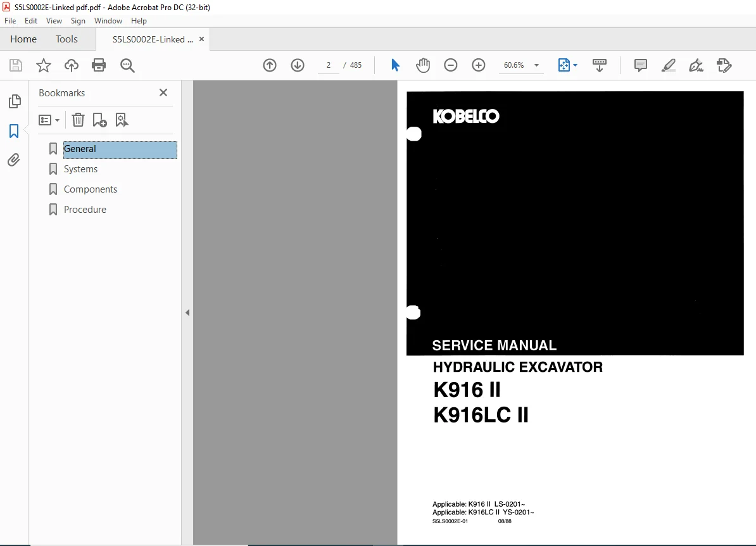
Task: Open bookmarks options dropdown
Action: [49, 120]
